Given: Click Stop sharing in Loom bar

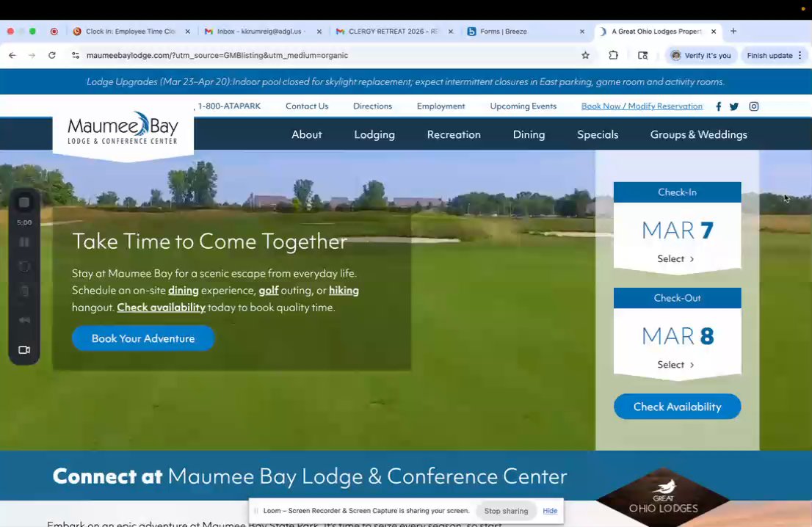Looking at the screenshot, I should pos(506,511).
